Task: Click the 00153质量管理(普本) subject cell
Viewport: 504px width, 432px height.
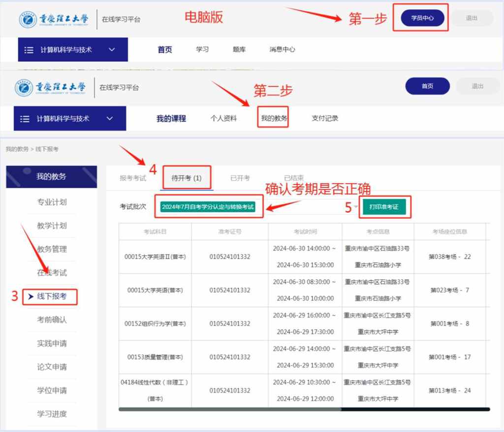Action: [x=155, y=357]
